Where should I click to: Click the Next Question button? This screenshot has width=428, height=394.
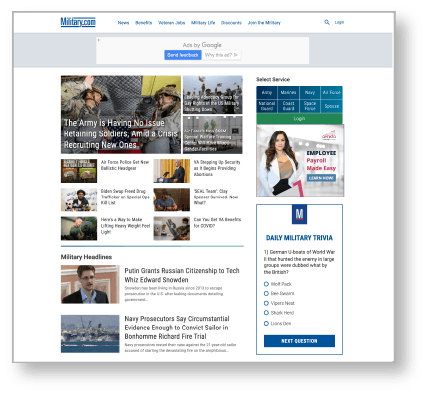point(299,341)
